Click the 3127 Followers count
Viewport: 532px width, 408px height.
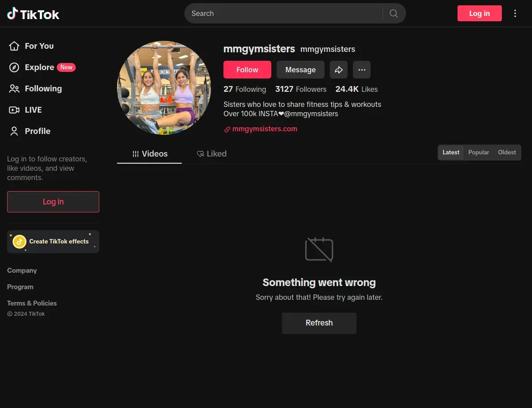pos(301,89)
